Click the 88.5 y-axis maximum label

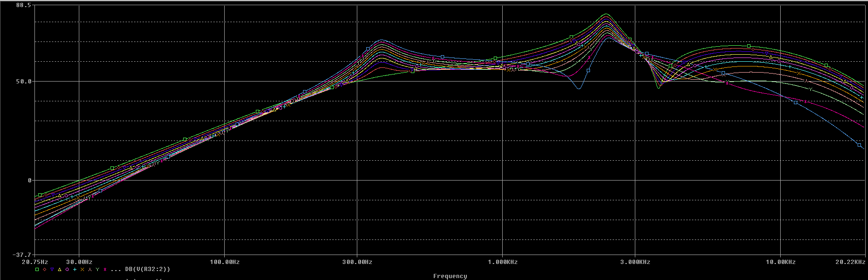point(24,5)
